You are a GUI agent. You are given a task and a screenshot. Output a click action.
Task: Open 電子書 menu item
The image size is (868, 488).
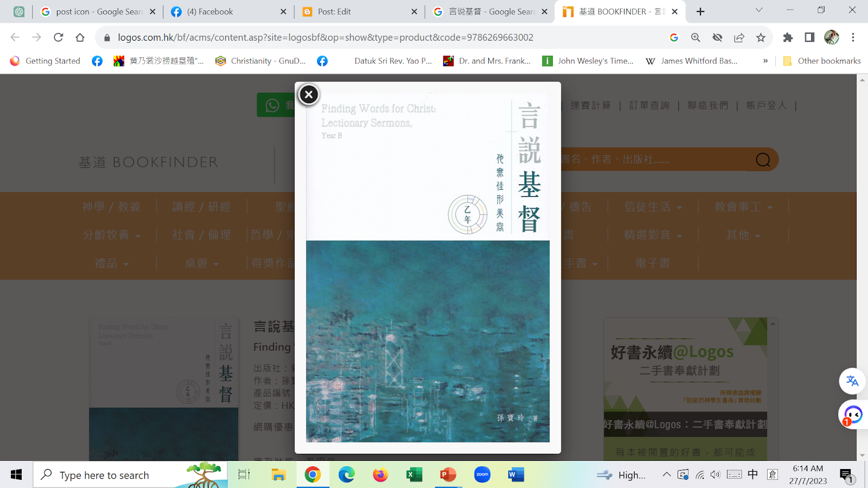653,263
